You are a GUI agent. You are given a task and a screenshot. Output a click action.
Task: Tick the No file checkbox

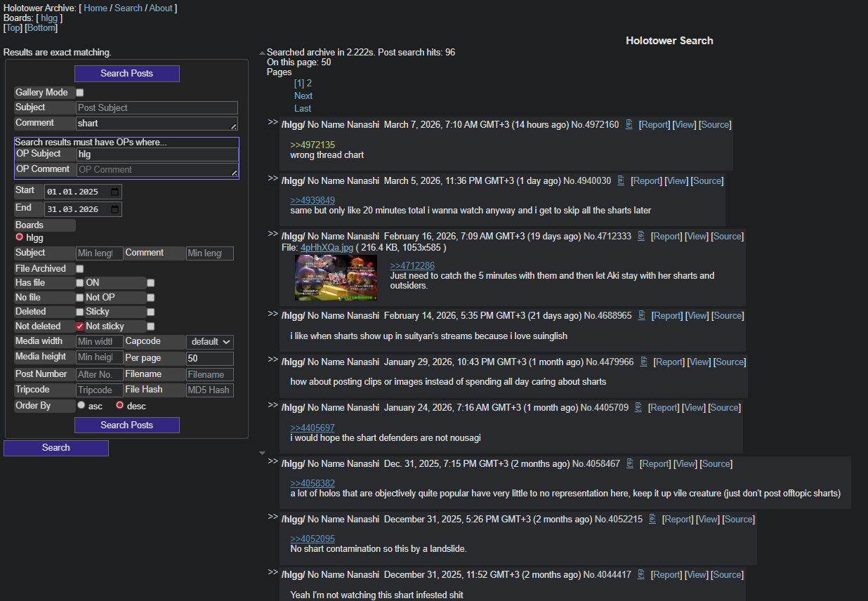click(x=80, y=298)
